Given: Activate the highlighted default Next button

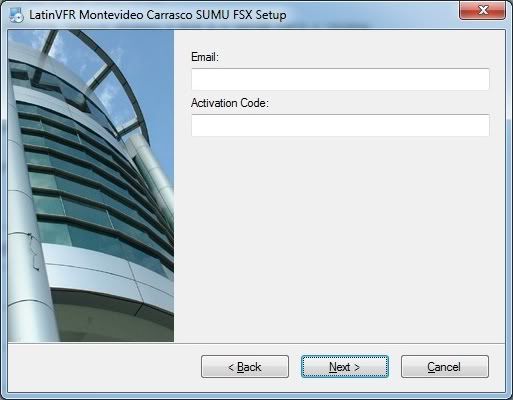Looking at the screenshot, I should [345, 366].
